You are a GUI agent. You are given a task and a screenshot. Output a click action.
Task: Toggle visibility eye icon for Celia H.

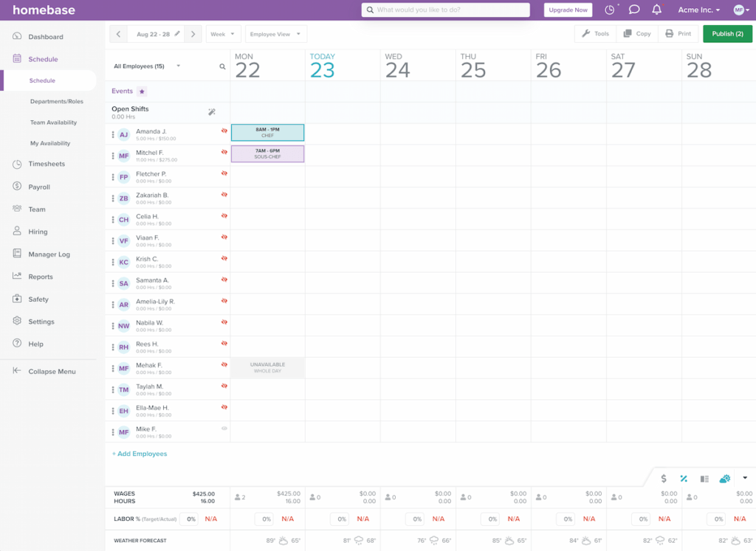pos(224,216)
